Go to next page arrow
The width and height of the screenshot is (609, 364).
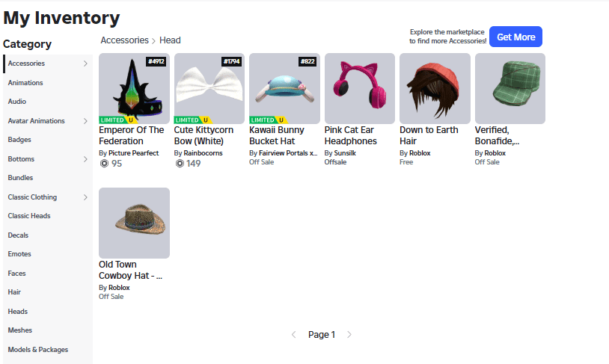(349, 335)
